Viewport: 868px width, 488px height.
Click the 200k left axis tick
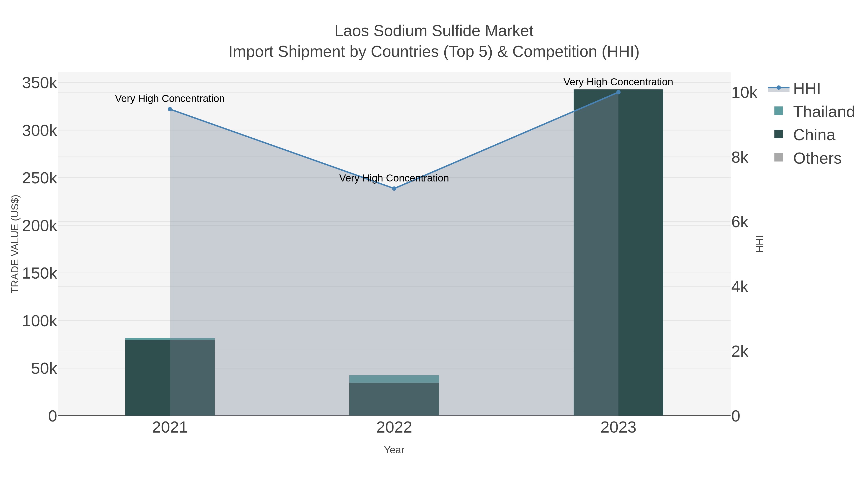point(40,226)
